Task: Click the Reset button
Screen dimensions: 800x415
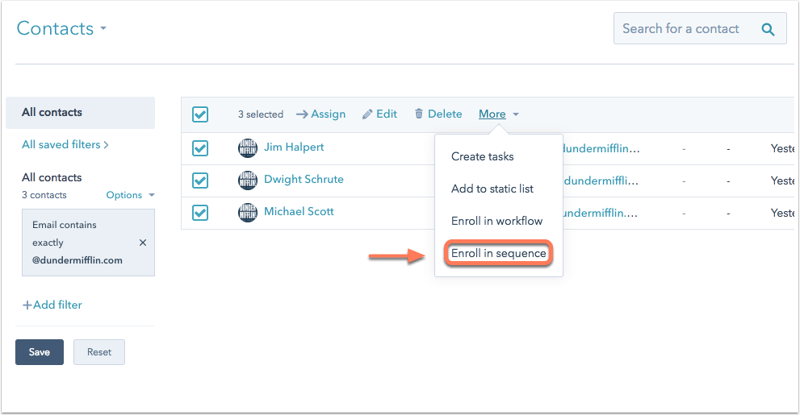Action: point(99,352)
